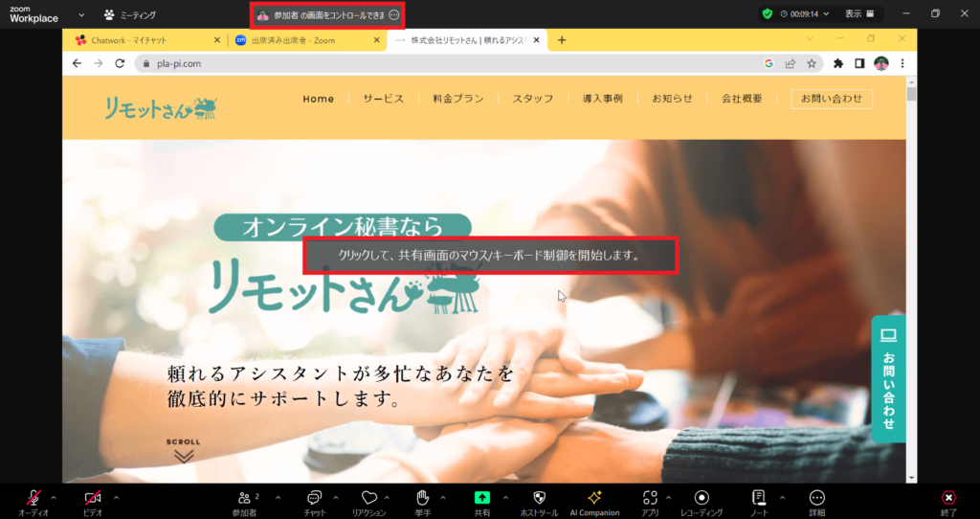Unmute microphone with the オーディオ button
The image size is (980, 519).
click(33, 498)
